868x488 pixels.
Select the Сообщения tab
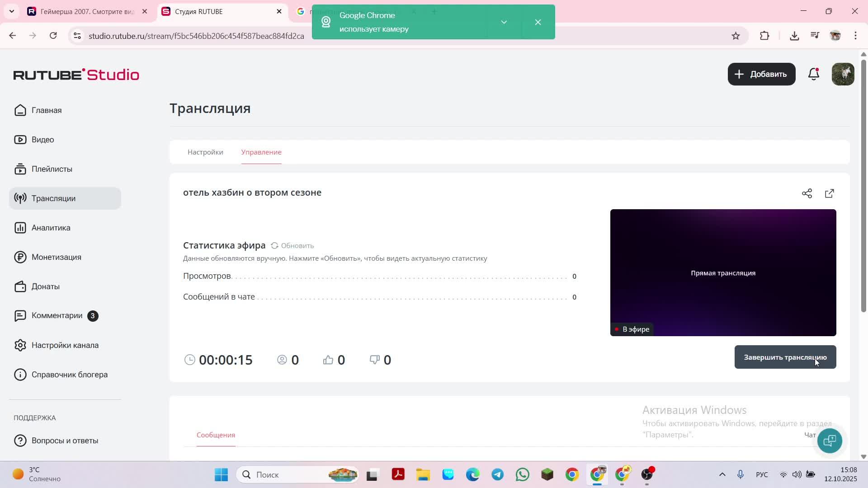216,435
